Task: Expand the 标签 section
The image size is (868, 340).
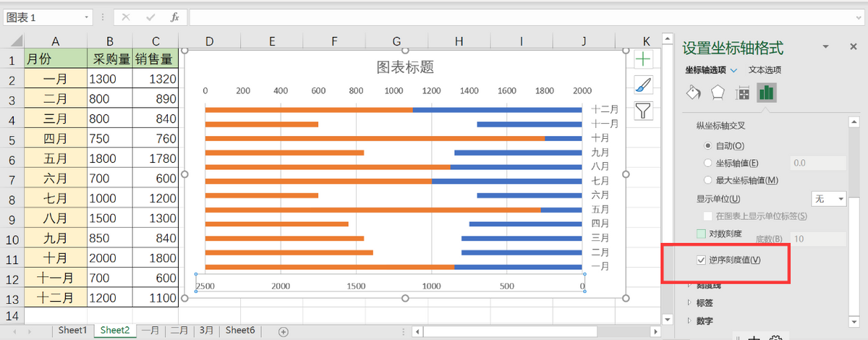Action: pos(689,303)
